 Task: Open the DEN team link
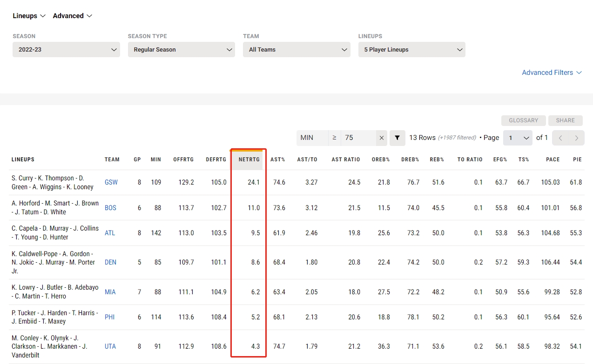tap(110, 262)
